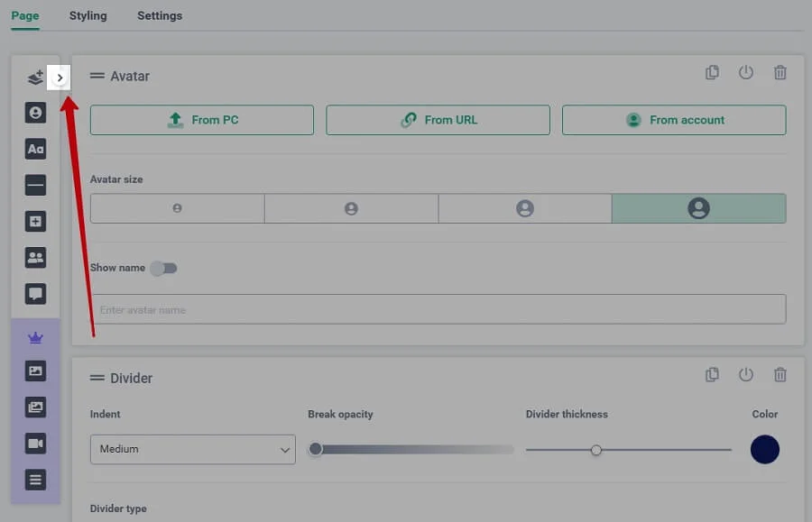Screen dimensions: 812x522
Task: Delete the Avatar block with trash icon
Action: point(780,73)
